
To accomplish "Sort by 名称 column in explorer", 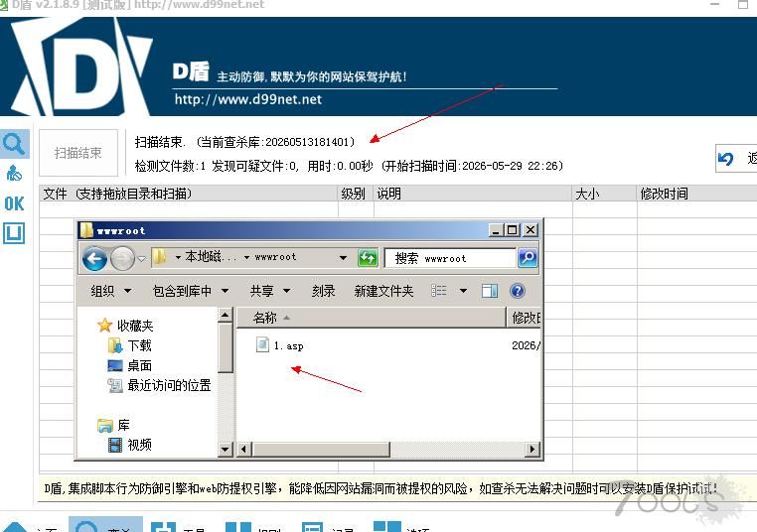I will click(x=372, y=318).
